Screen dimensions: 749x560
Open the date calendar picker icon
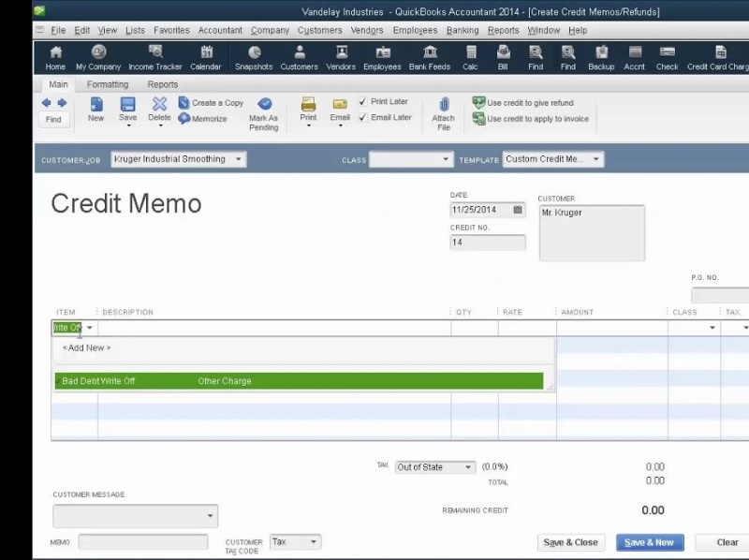518,210
